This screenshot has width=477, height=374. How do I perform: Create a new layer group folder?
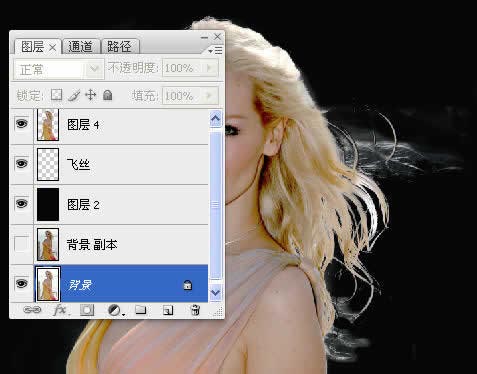click(141, 310)
